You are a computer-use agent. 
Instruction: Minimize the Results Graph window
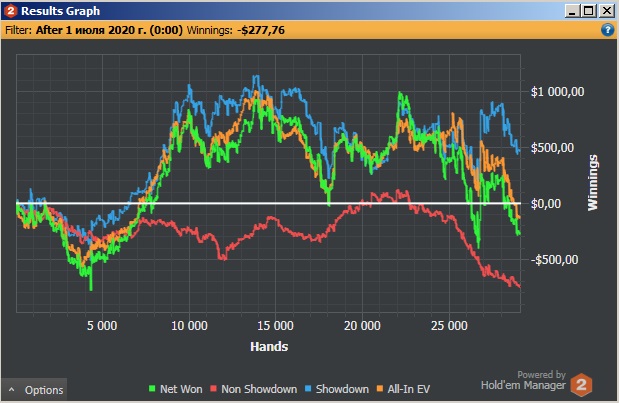(572, 11)
